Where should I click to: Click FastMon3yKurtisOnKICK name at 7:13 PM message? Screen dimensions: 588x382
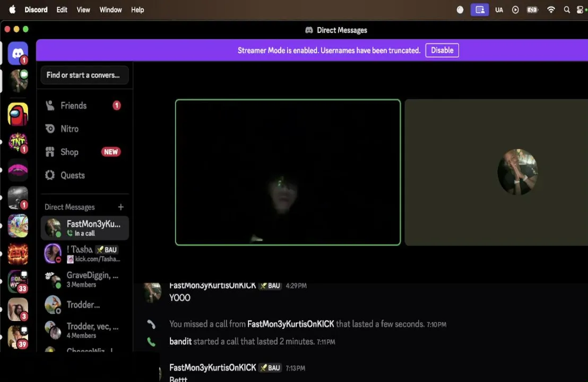[x=213, y=368]
